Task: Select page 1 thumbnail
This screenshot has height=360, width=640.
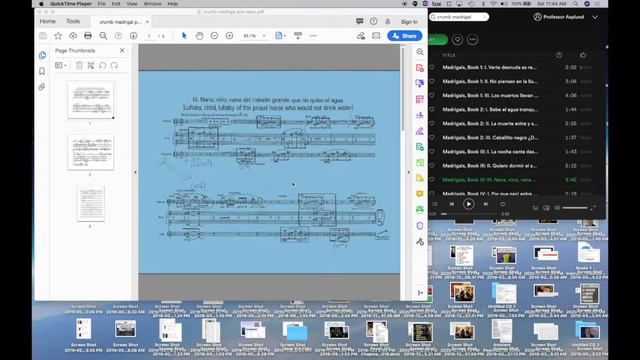Action: coord(91,100)
